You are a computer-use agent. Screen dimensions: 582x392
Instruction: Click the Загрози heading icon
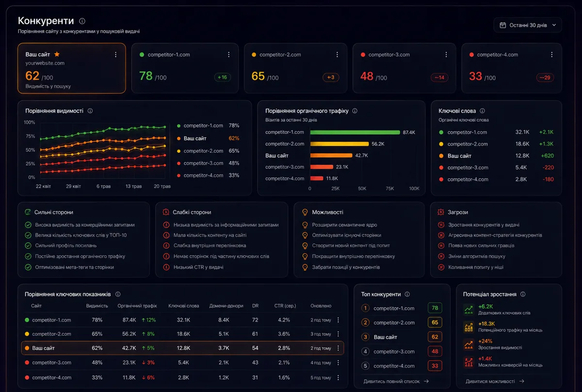click(441, 212)
